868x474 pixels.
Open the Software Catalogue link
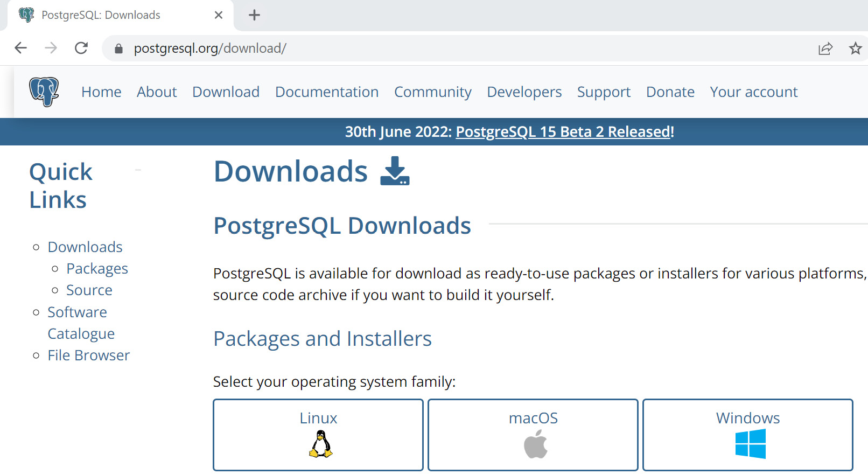coord(81,323)
